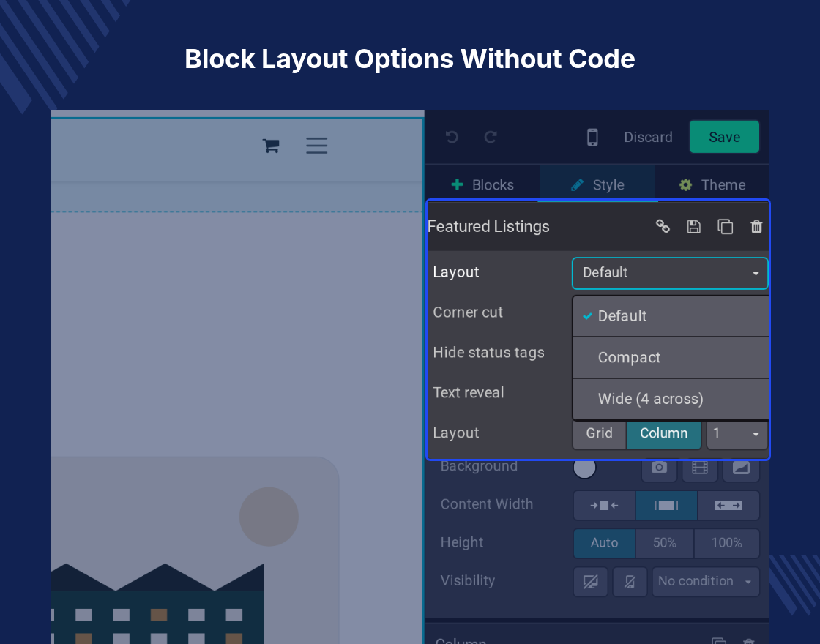Choose Wide (4 across) layout option

[x=671, y=399]
